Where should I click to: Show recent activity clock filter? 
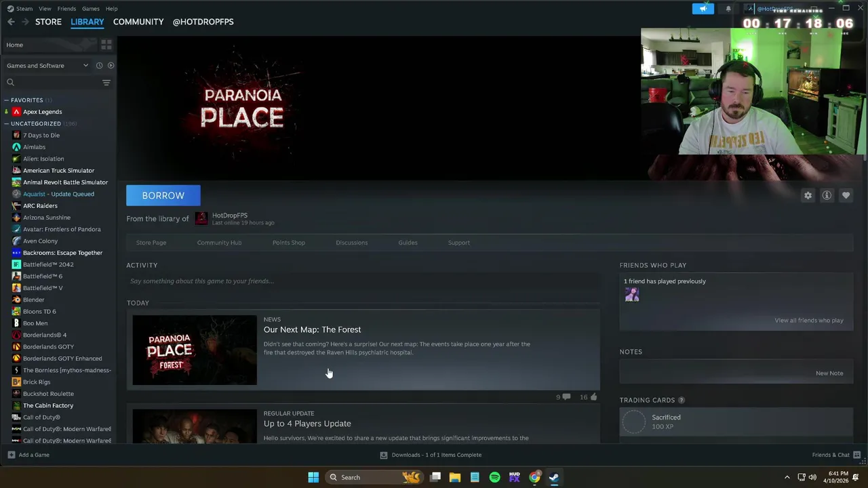[99, 66]
